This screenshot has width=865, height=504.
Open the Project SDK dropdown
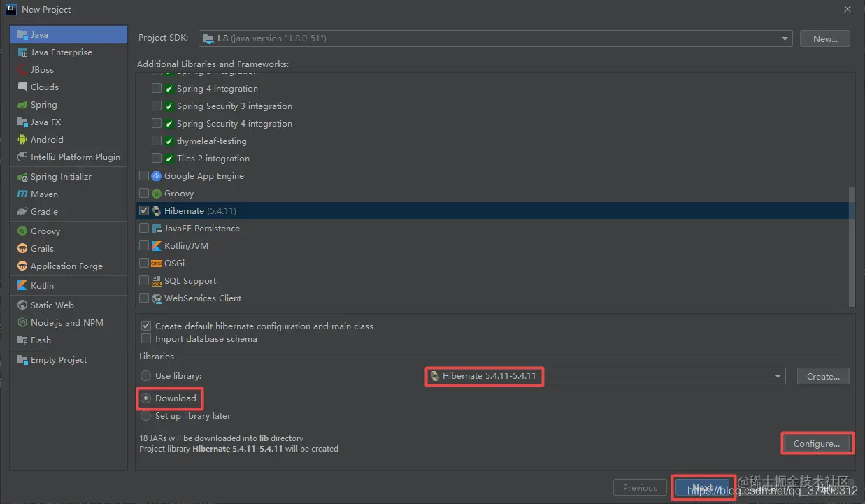[495, 38]
